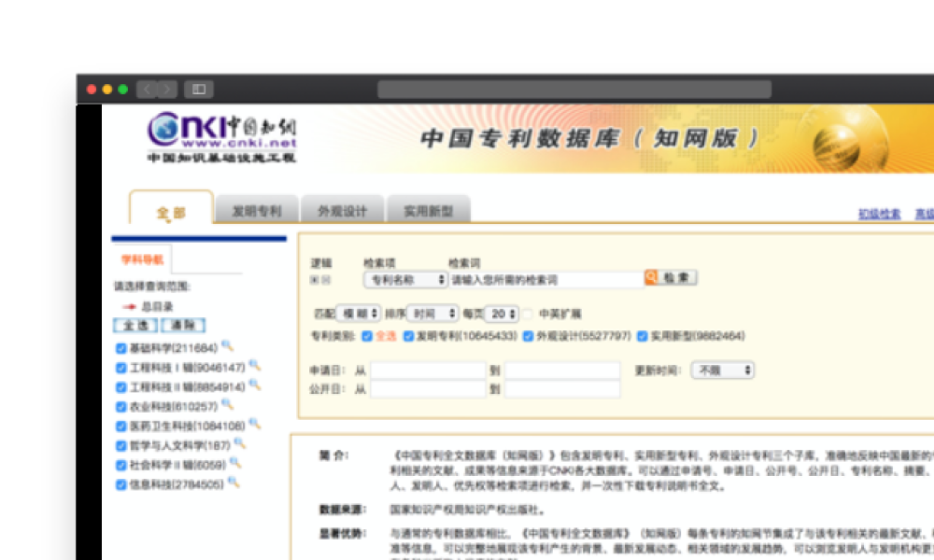Open the 初级检索 link
Image resolution: width=934 pixels, height=560 pixels.
[879, 214]
